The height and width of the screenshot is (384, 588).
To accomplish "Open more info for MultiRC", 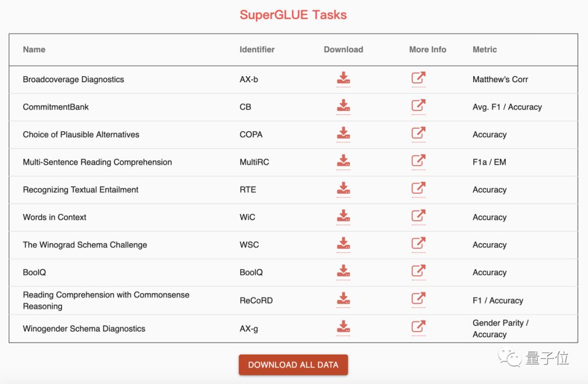I will pyautogui.click(x=419, y=160).
